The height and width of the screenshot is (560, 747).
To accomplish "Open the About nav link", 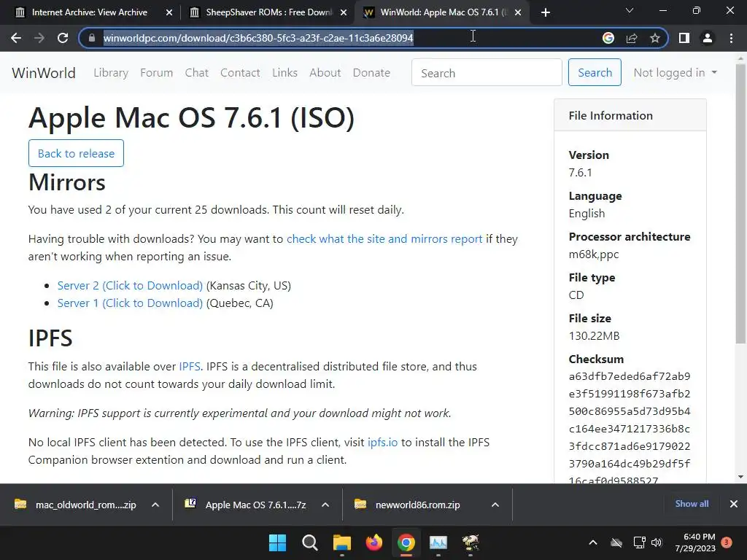I will tap(325, 73).
